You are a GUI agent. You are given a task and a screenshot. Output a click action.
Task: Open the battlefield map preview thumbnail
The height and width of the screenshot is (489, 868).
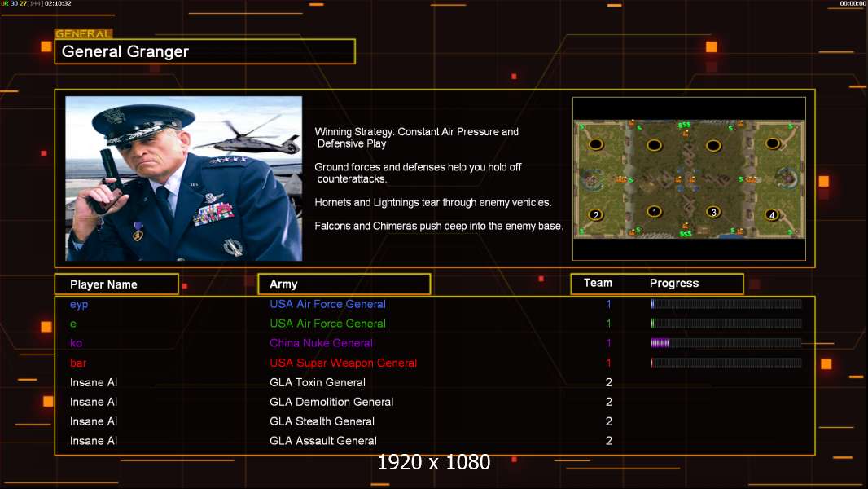[x=689, y=179]
